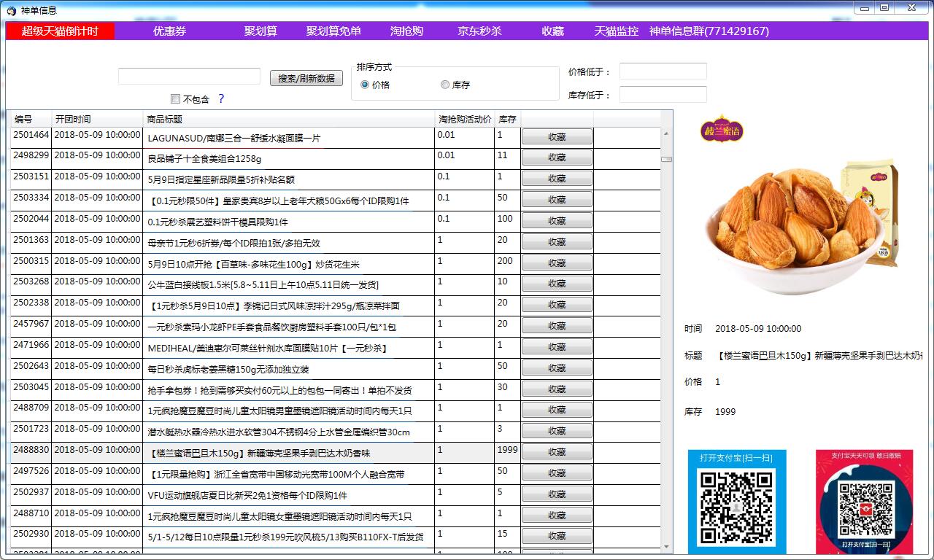Viewport: 934px width, 560px height.
Task: Click the blue question mark help icon
Action: pyautogui.click(x=223, y=98)
